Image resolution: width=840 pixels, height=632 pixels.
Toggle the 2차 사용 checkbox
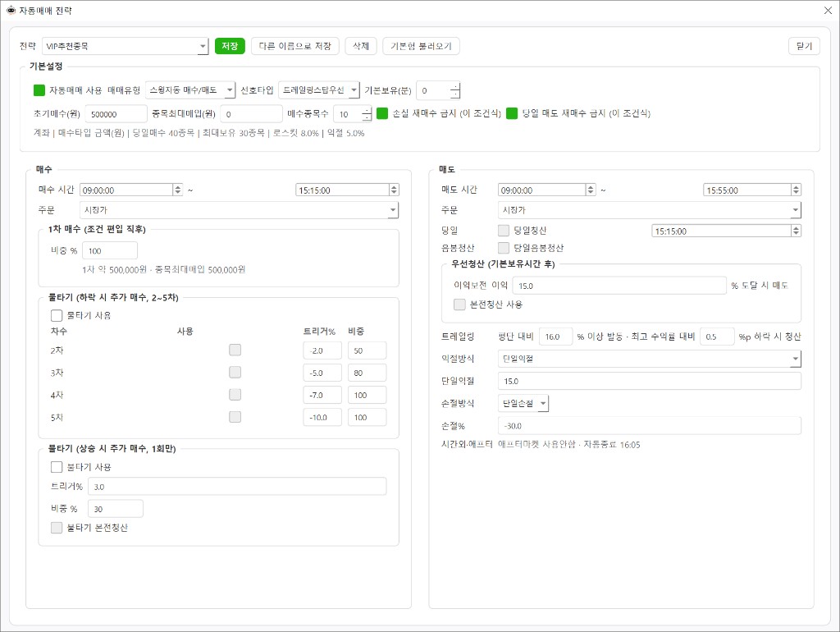coord(235,350)
